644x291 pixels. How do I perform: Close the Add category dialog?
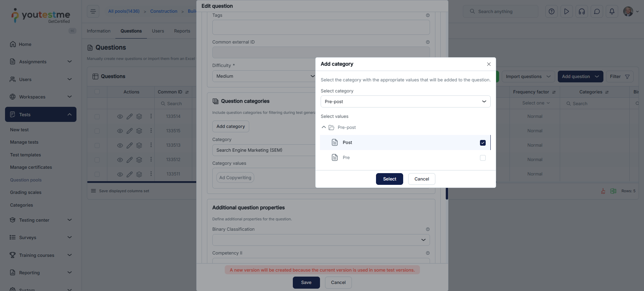[489, 64]
